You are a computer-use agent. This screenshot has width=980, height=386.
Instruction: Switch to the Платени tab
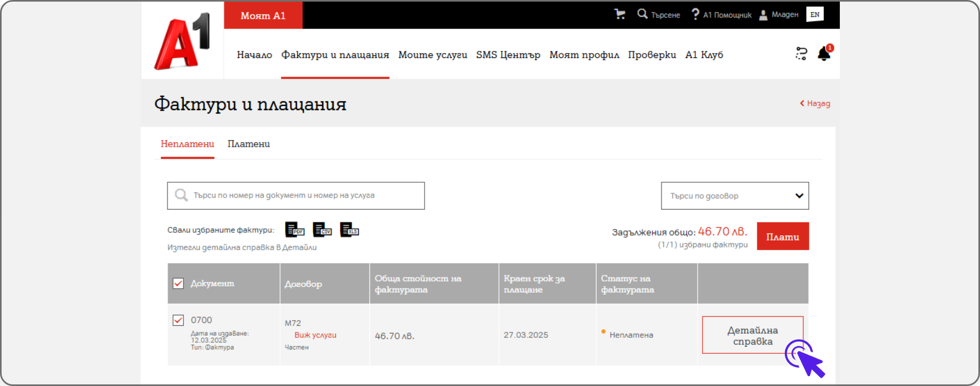(x=249, y=144)
